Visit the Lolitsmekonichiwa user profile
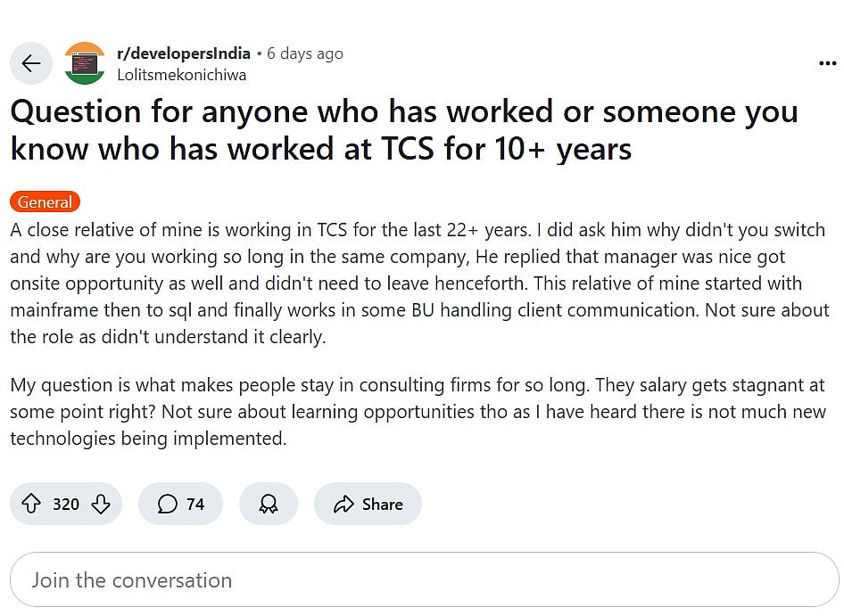Viewport: 844px width, 616px height. (x=181, y=75)
